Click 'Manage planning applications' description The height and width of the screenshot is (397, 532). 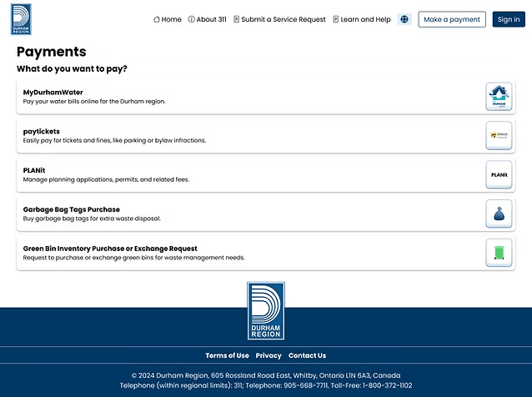coord(106,179)
